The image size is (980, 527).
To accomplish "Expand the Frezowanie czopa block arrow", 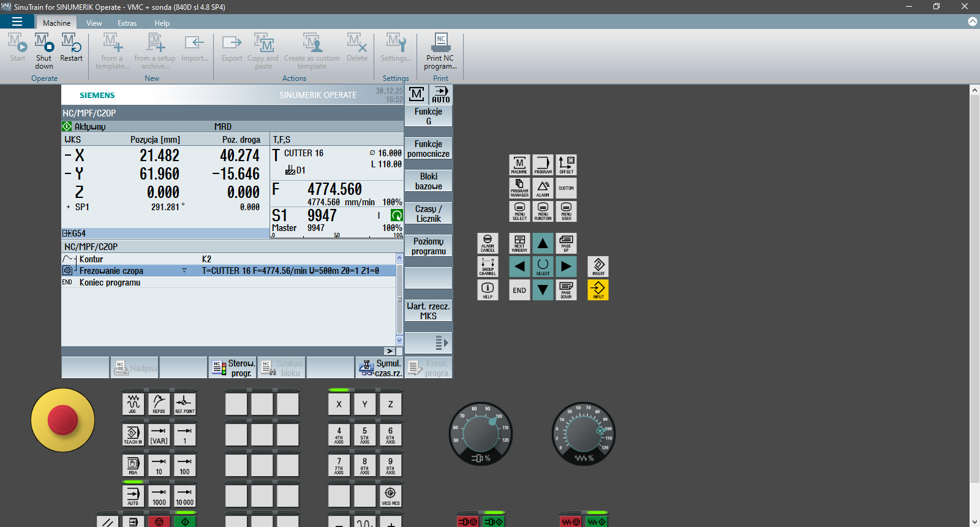I will [184, 271].
